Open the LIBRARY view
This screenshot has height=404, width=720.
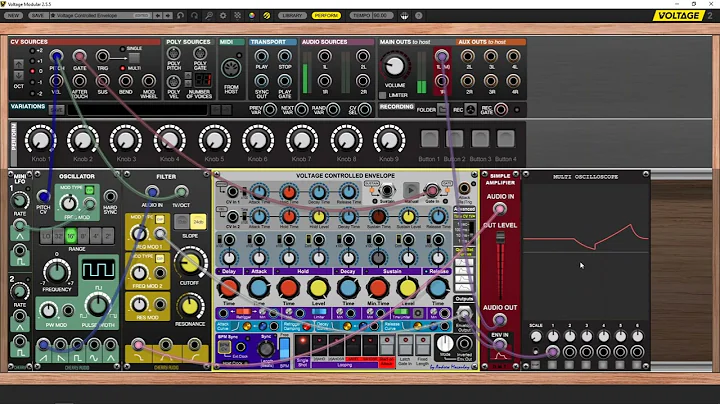coord(292,15)
